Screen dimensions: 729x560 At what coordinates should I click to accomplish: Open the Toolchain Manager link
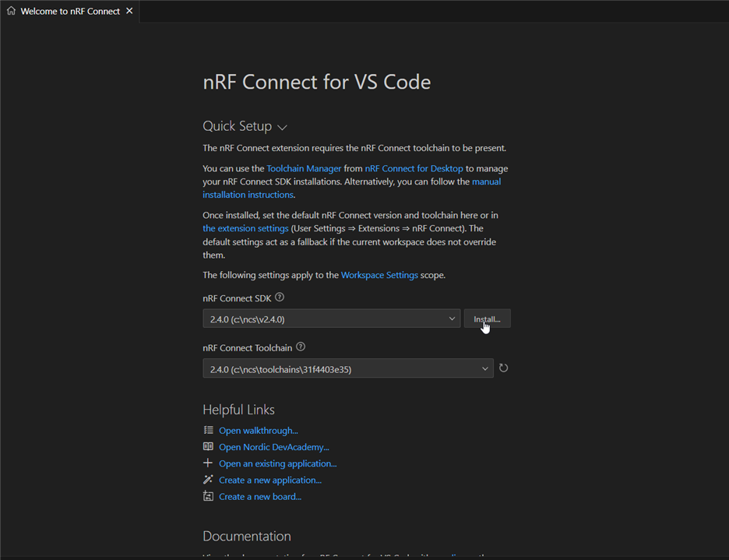coord(304,168)
